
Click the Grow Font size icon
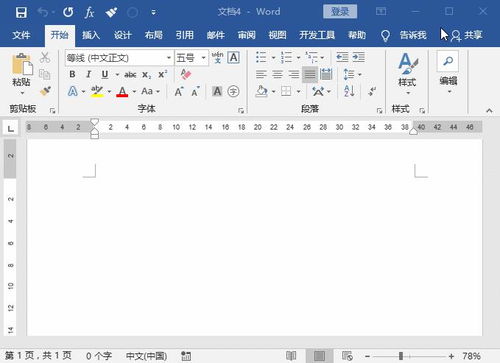click(179, 91)
